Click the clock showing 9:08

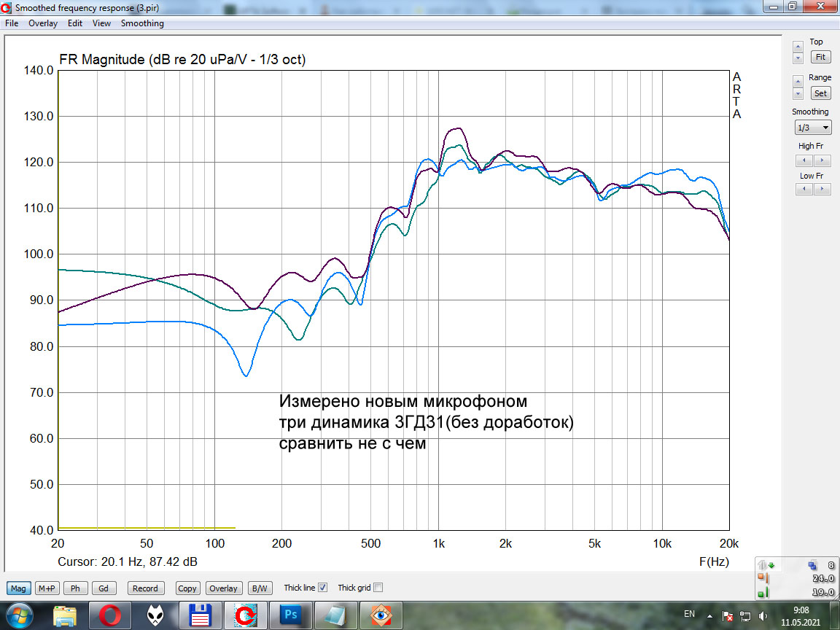click(x=801, y=616)
